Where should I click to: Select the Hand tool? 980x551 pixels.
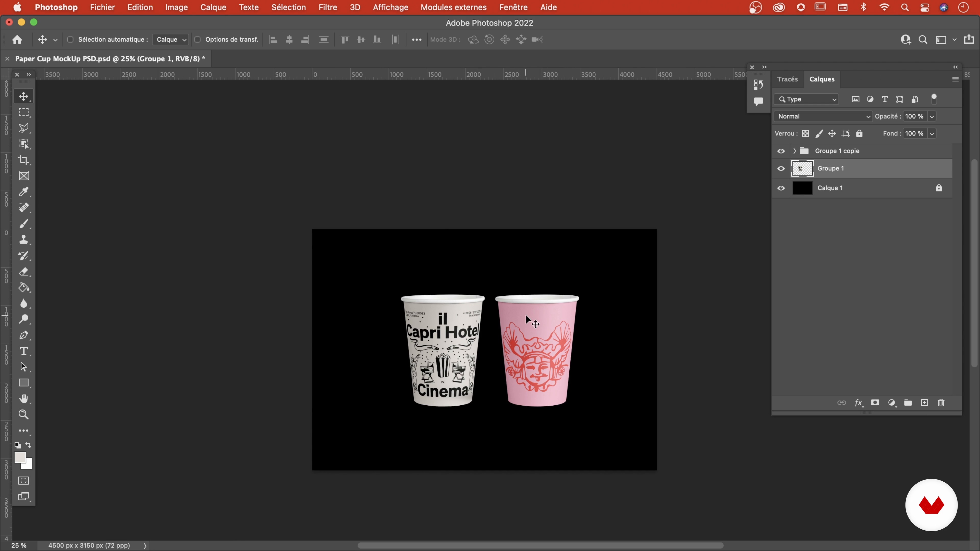[23, 398]
